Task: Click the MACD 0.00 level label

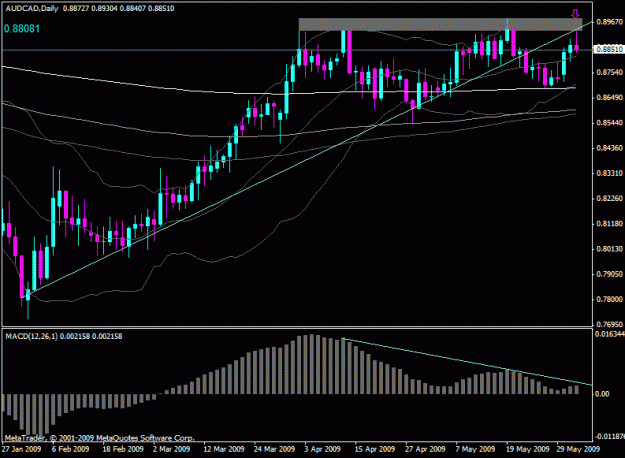Action: [602, 394]
